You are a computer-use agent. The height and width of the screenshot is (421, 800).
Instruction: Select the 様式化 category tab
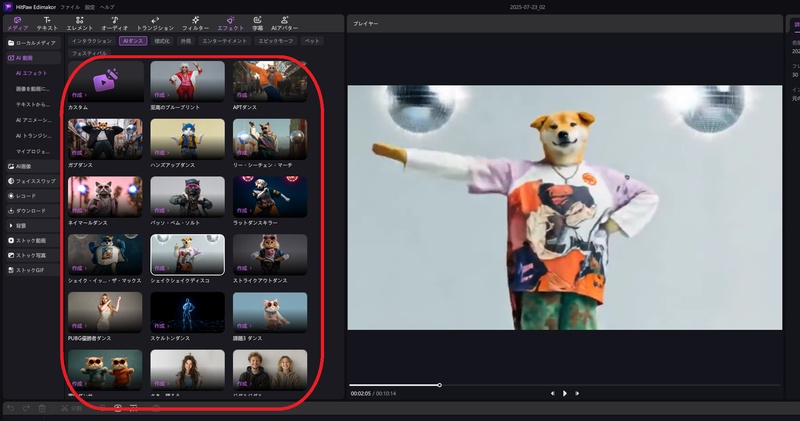(162, 41)
